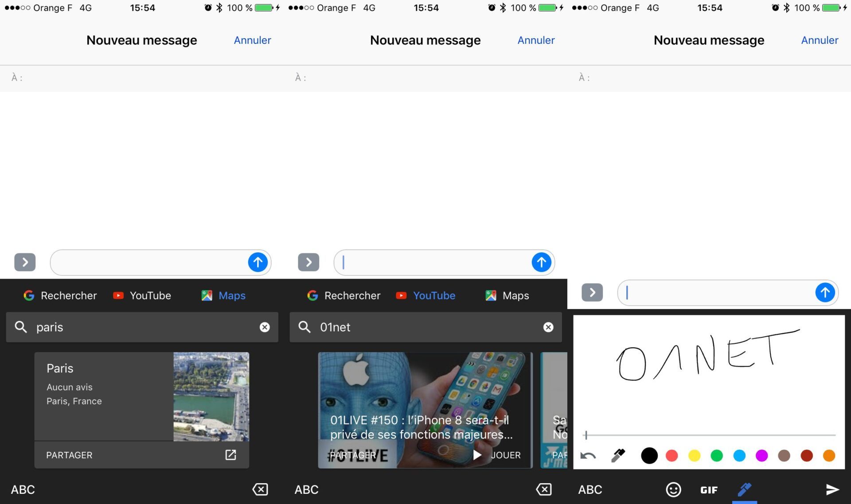The width and height of the screenshot is (851, 504).
Task: Play the 01LIVE video with JOUER
Action: click(497, 455)
